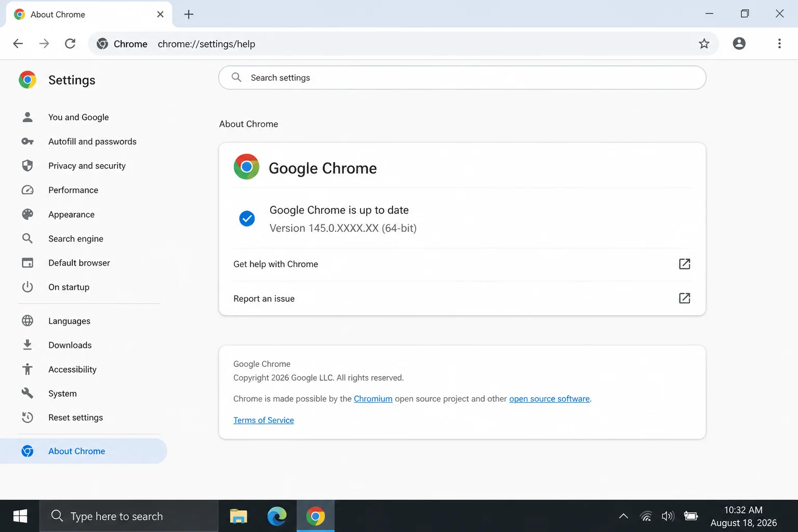798x532 pixels.
Task: Click the magnifier icon in Search settings
Action: [236, 77]
